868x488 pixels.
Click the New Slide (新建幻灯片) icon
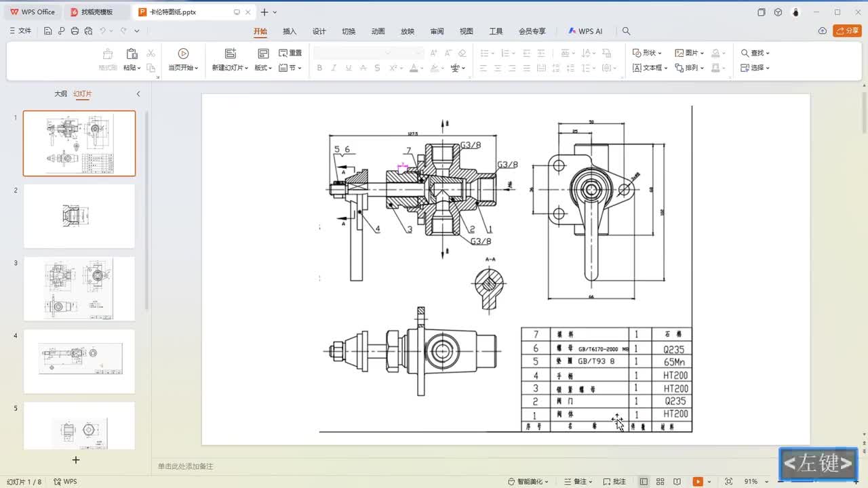click(x=230, y=54)
